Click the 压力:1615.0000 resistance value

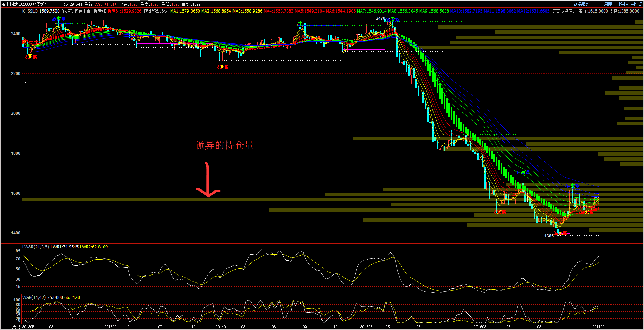pos(593,11)
